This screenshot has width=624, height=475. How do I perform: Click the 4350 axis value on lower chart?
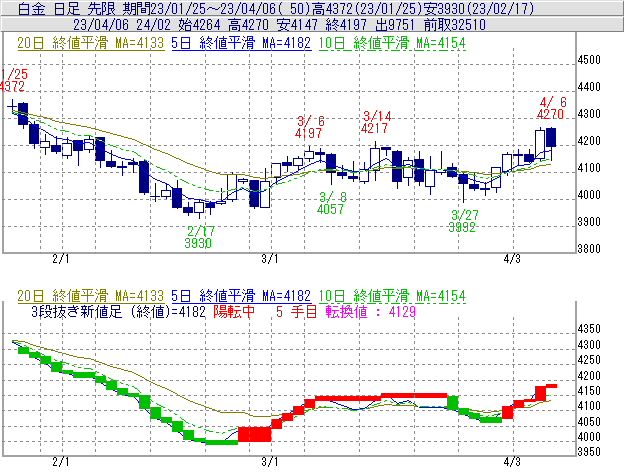click(x=589, y=329)
